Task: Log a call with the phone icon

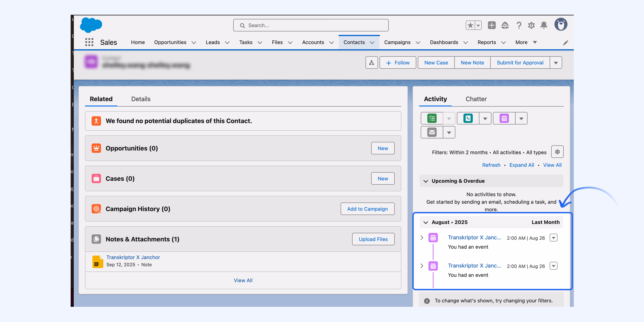Action: (x=468, y=118)
